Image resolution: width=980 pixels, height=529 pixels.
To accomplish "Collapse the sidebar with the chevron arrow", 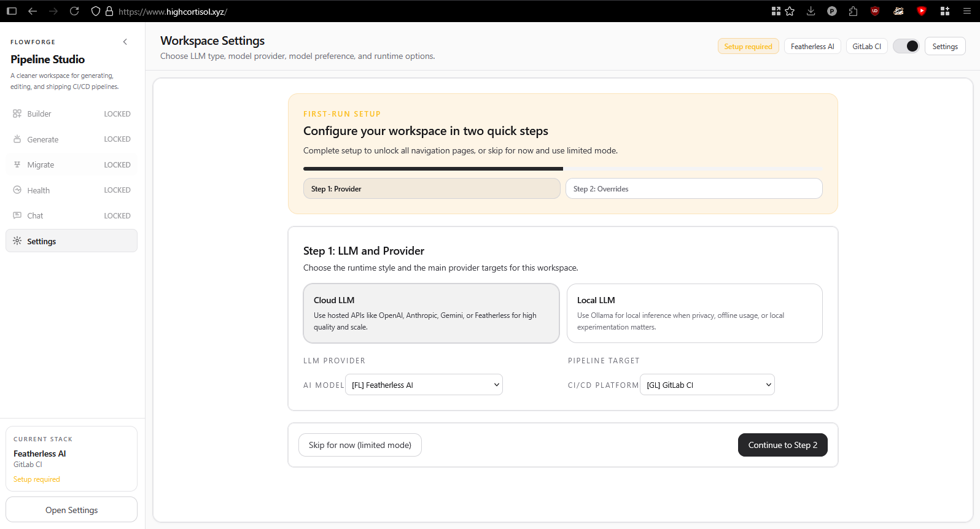I will (x=125, y=42).
